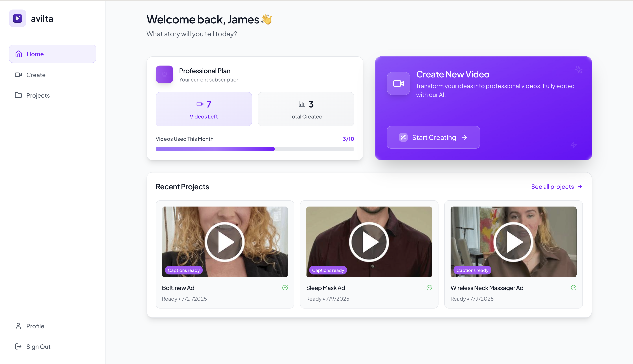Viewport: 633px width, 364px height.
Task: Click the green checkmark on Bolt.new Ad
Action: click(x=285, y=288)
